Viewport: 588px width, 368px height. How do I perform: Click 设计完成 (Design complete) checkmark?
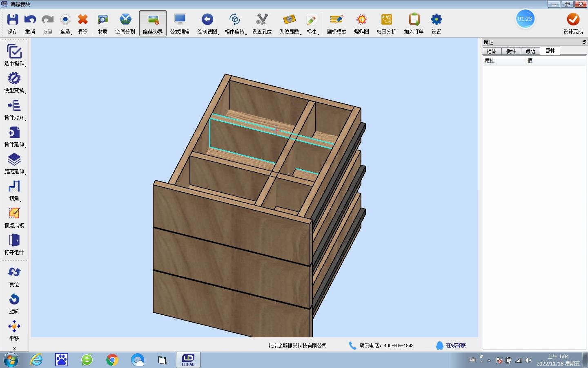click(x=573, y=20)
